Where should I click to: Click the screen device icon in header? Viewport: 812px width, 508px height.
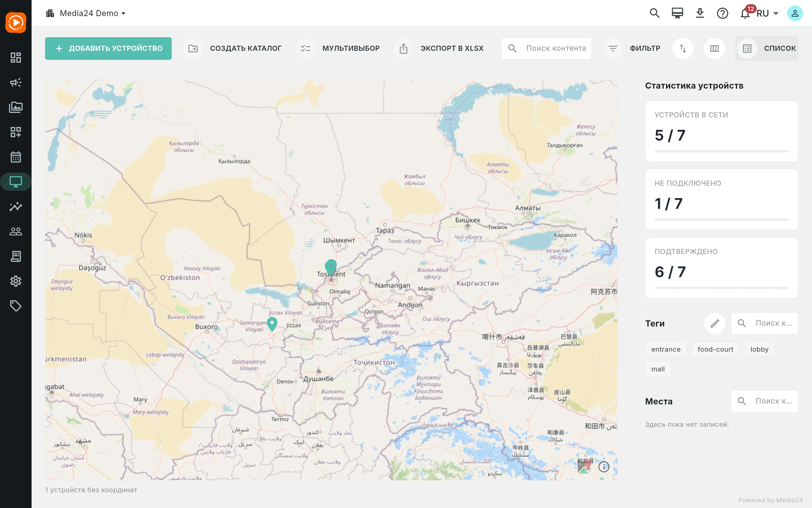coord(677,14)
